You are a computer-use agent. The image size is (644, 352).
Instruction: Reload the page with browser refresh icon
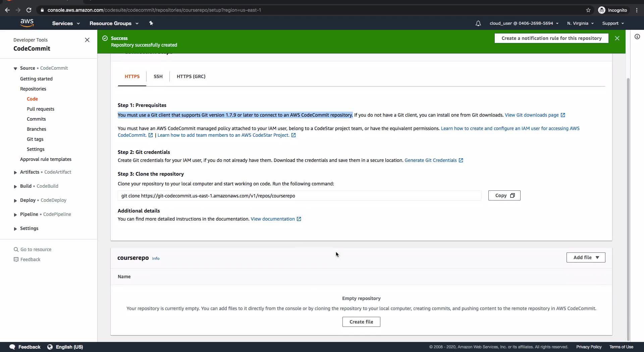[x=29, y=10]
